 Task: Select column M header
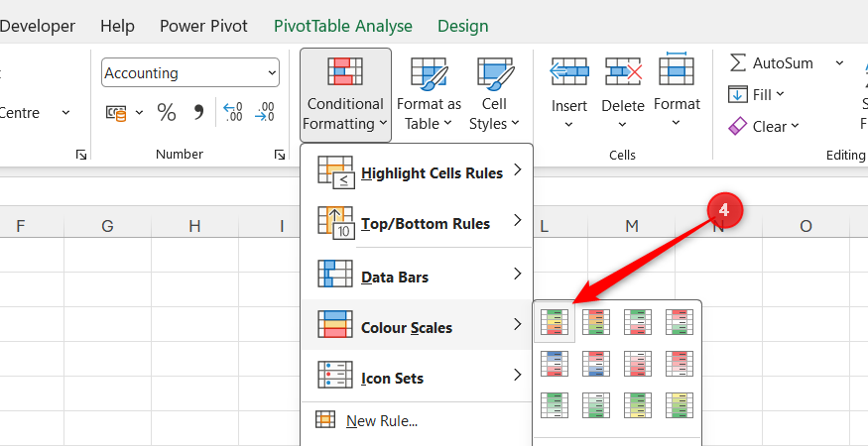[x=631, y=226]
